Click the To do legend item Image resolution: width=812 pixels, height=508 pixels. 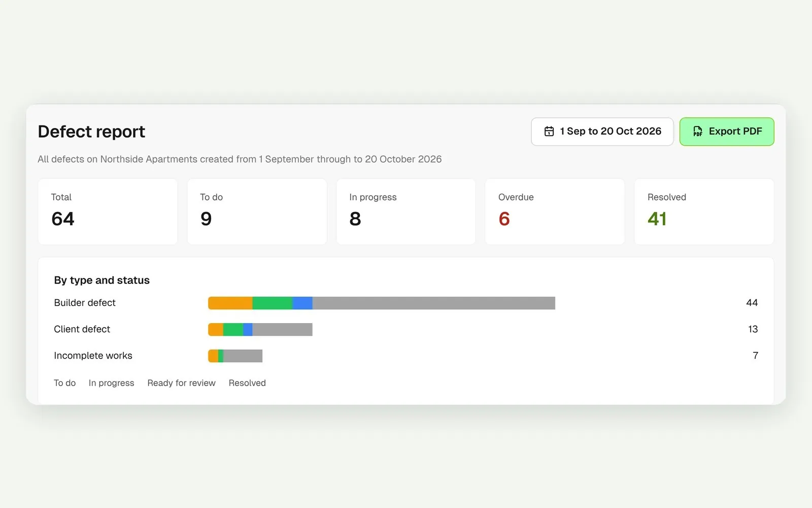(65, 383)
